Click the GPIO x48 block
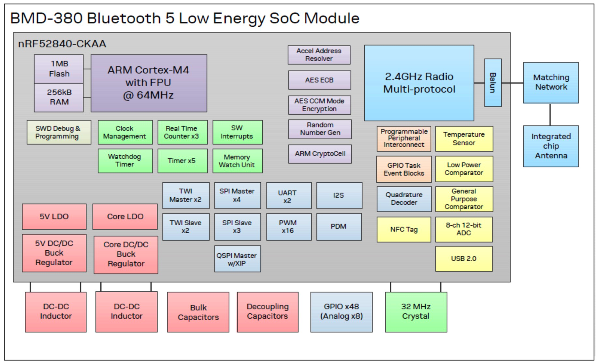 click(x=341, y=312)
